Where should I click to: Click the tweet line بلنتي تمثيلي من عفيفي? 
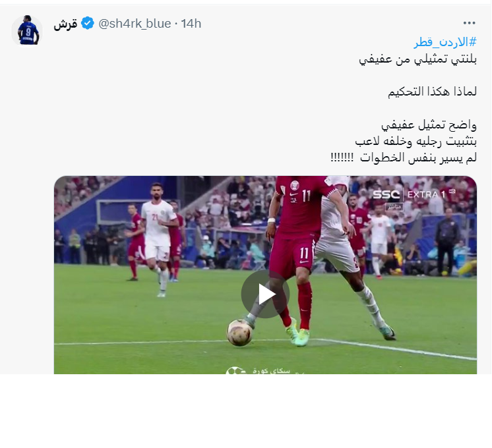coord(417,59)
